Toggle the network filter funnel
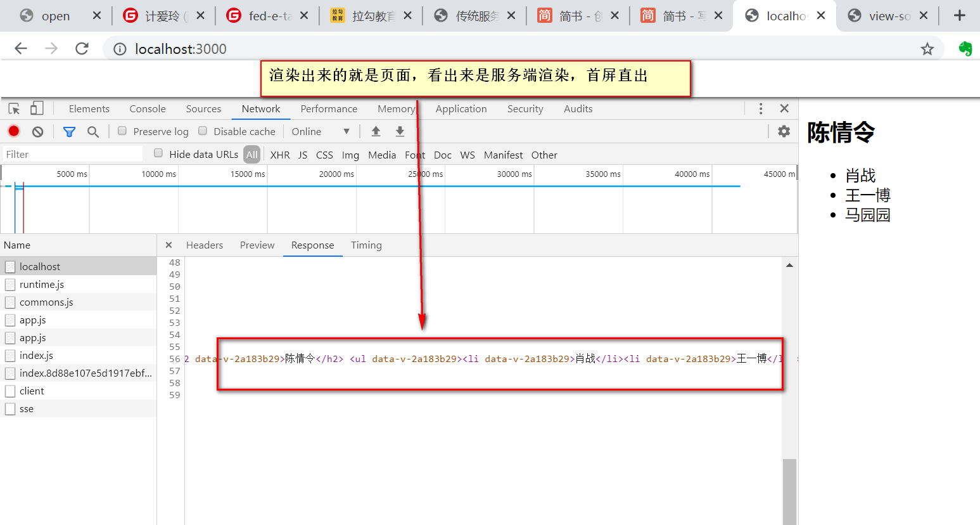The height and width of the screenshot is (525, 980). tap(69, 131)
